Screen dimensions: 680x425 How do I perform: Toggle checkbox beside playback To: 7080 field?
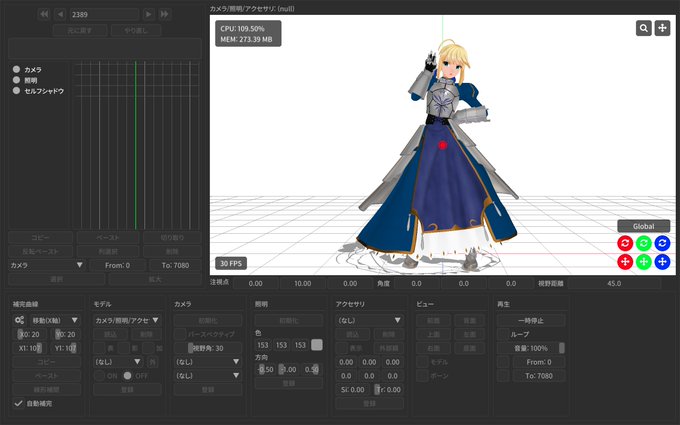(x=503, y=376)
